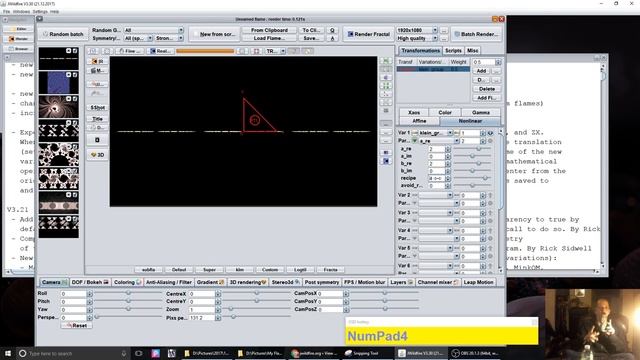Click Render Fractal button
640x360 pixels.
(369, 34)
